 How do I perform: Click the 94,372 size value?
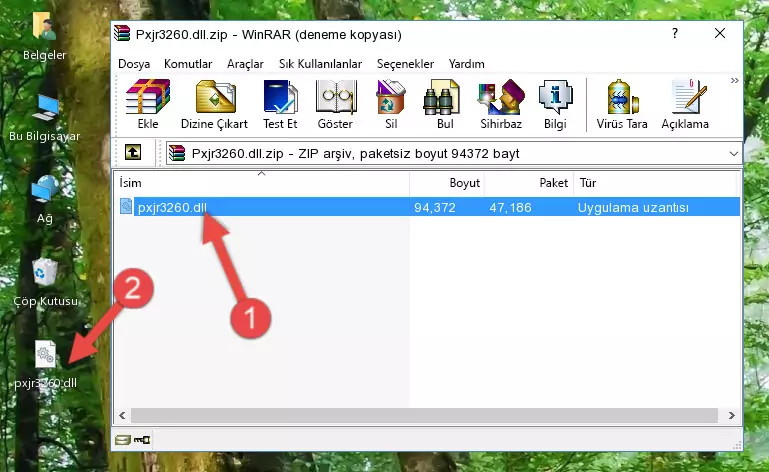[435, 208]
